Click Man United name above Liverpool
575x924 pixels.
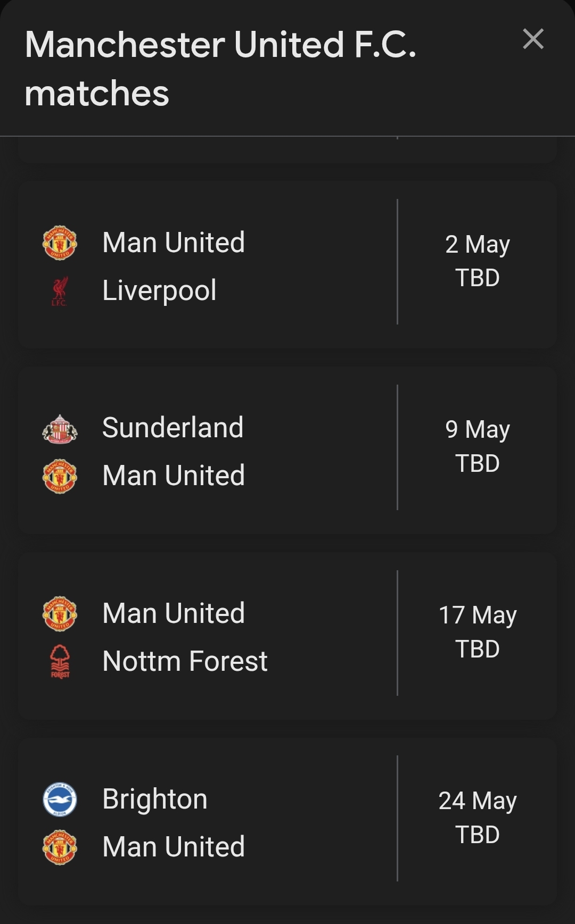[x=174, y=243]
